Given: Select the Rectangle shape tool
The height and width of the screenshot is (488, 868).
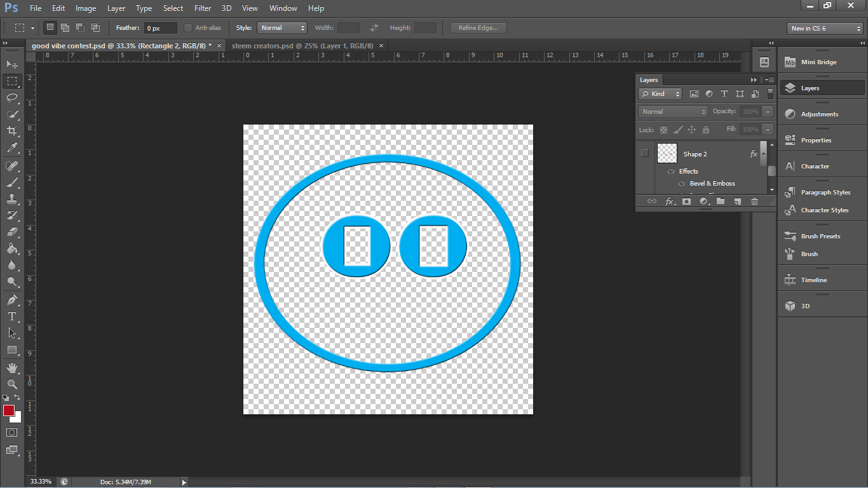Looking at the screenshot, I should pyautogui.click(x=12, y=349).
